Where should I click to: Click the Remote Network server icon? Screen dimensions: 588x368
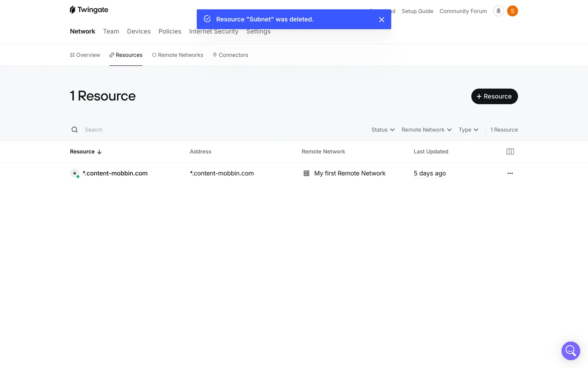pos(306,173)
